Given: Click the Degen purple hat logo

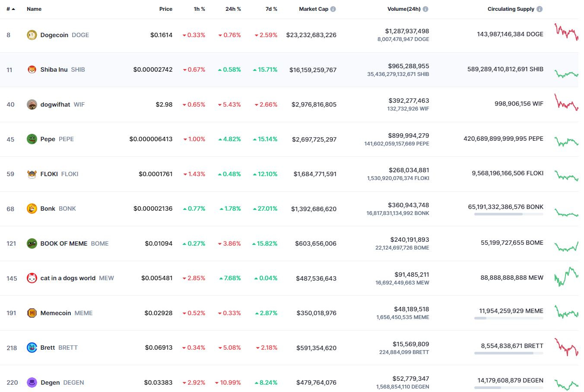Looking at the screenshot, I should tap(32, 383).
